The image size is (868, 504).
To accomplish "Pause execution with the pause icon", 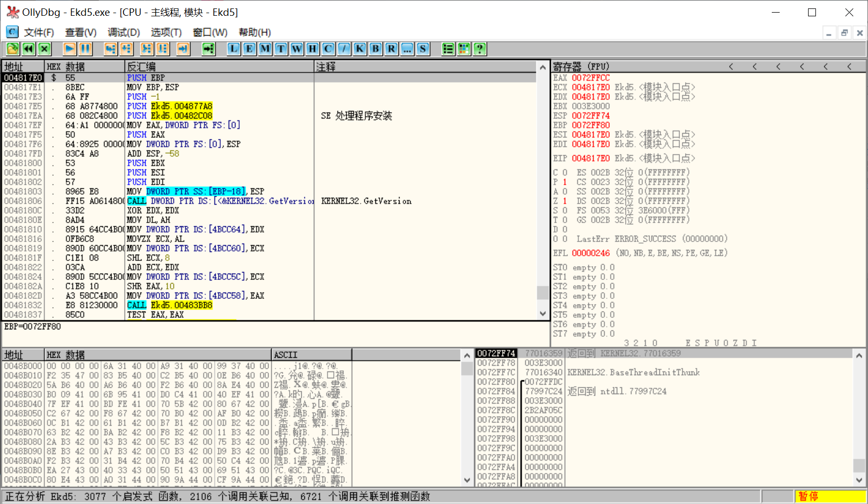I will coord(85,49).
